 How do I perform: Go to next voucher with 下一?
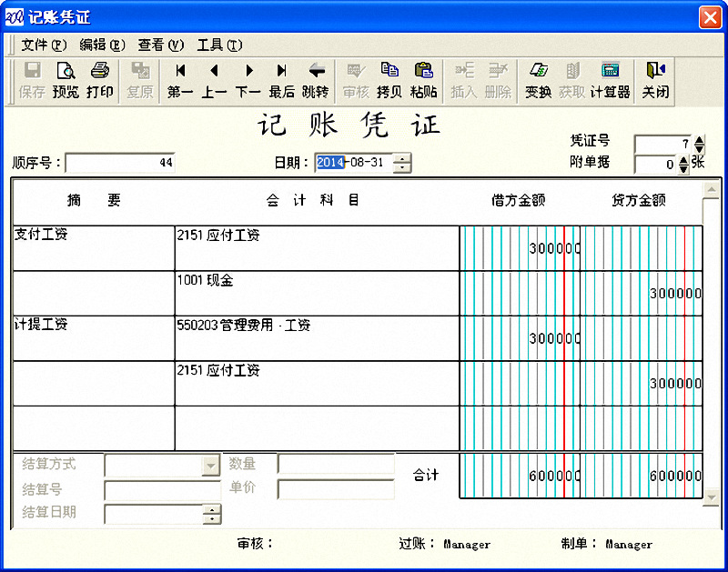[248, 81]
